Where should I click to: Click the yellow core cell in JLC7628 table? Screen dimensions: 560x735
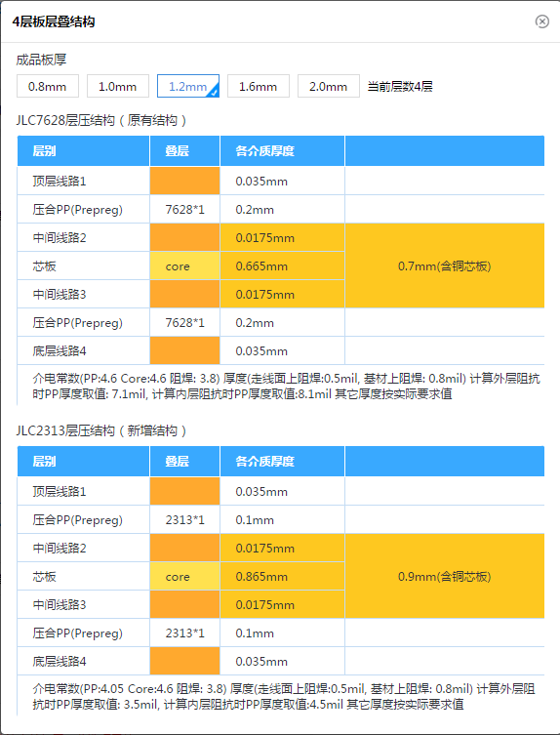184,265
